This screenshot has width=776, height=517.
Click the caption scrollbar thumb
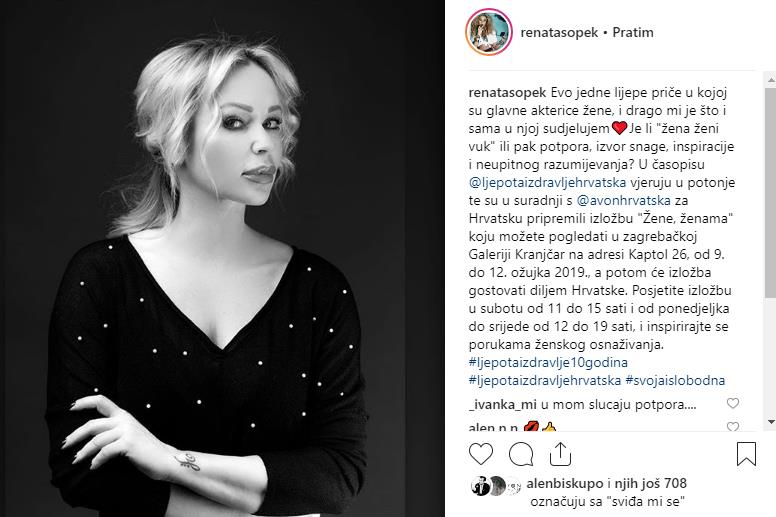pyautogui.click(x=771, y=193)
